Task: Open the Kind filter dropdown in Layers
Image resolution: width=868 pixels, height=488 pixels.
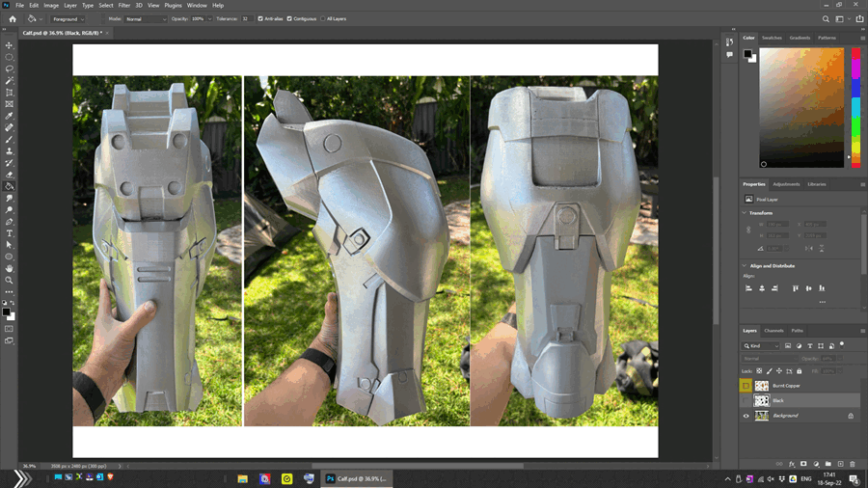Action: pyautogui.click(x=762, y=345)
